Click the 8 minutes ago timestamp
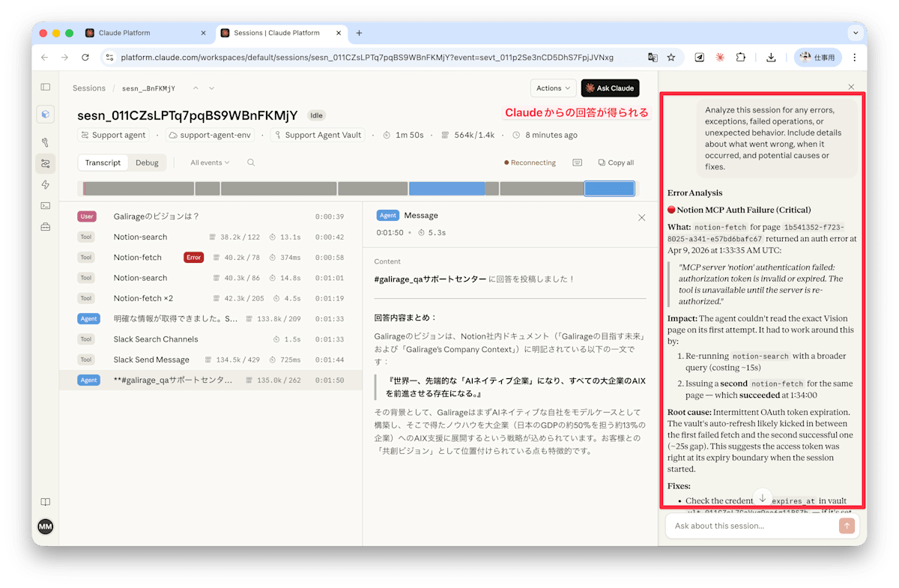899x588 pixels. pyautogui.click(x=545, y=136)
